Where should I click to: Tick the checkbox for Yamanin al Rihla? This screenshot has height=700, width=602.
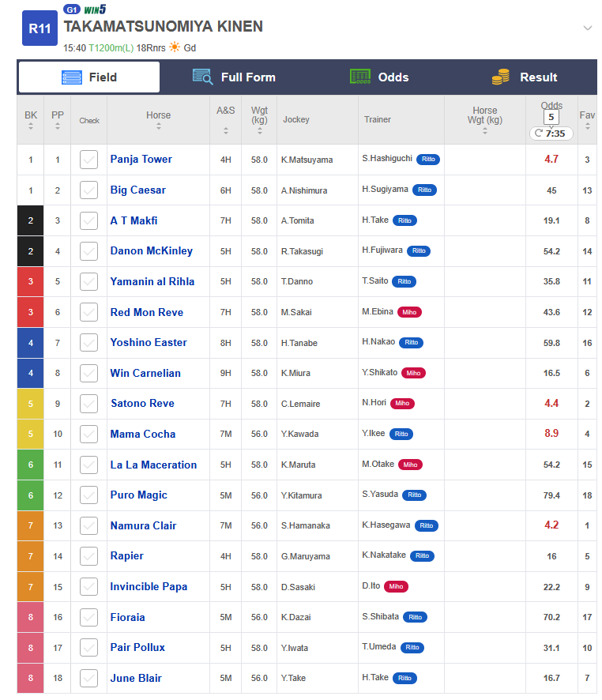point(88,282)
